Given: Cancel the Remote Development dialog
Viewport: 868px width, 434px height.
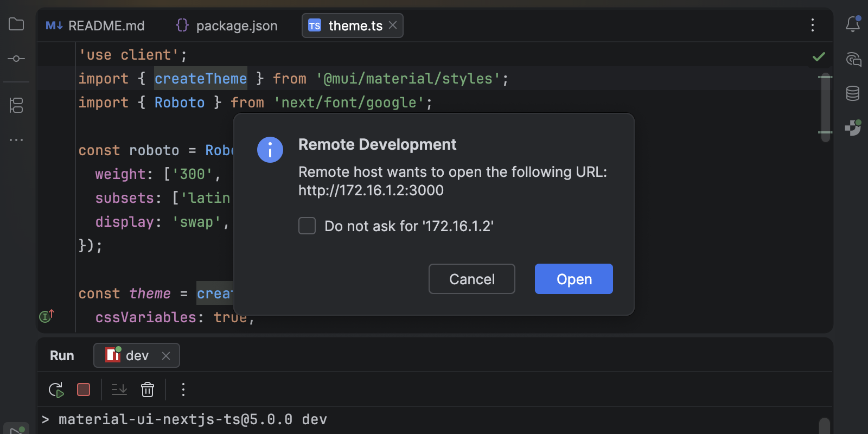Looking at the screenshot, I should pyautogui.click(x=471, y=279).
